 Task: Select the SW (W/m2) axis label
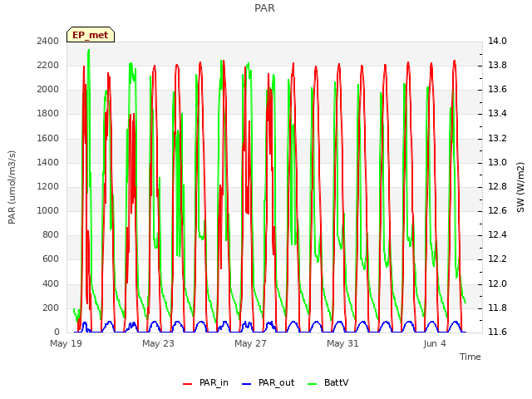click(520, 187)
